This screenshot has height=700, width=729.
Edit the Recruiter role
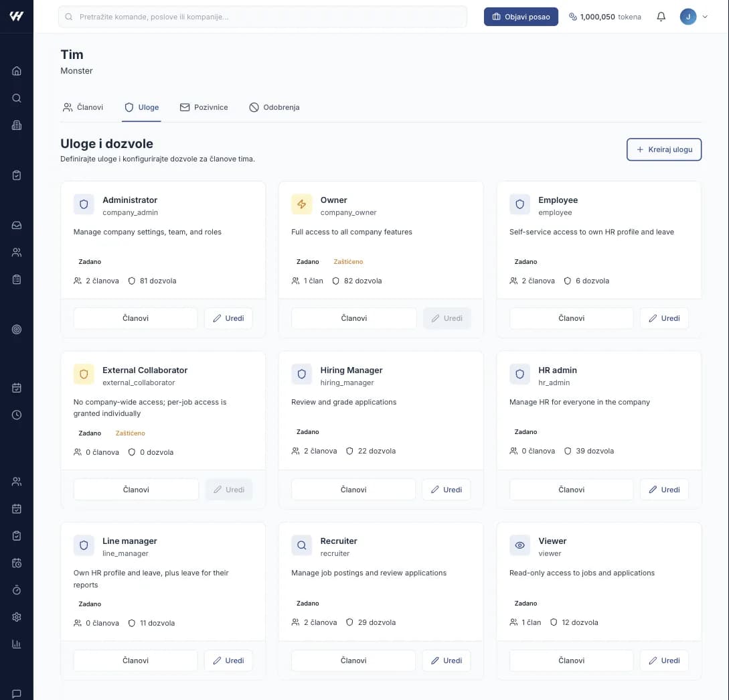coord(447,660)
